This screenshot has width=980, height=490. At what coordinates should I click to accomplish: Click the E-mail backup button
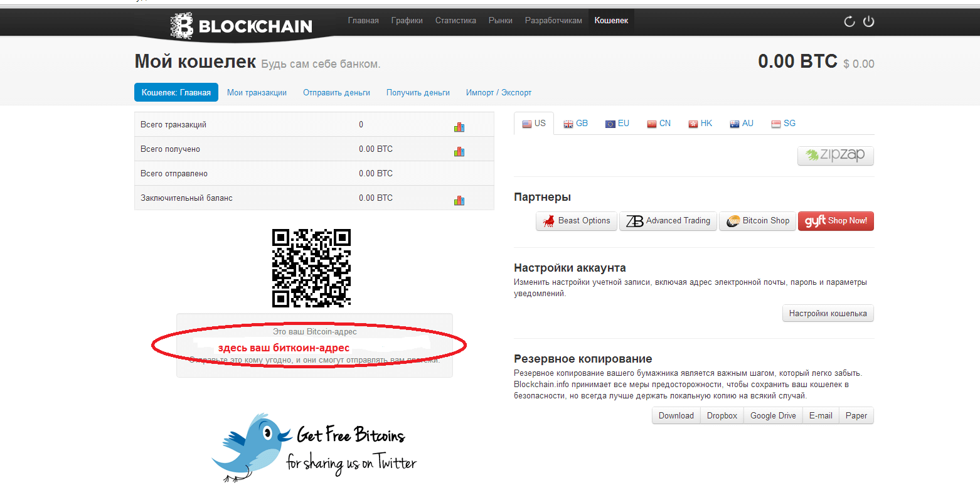pyautogui.click(x=821, y=415)
